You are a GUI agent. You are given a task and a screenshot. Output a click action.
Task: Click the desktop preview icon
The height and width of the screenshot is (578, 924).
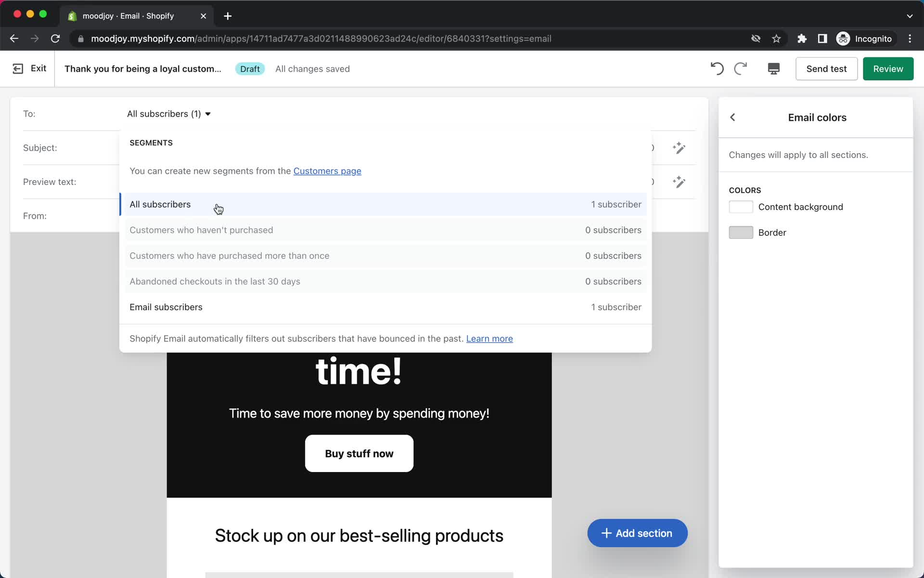773,68
